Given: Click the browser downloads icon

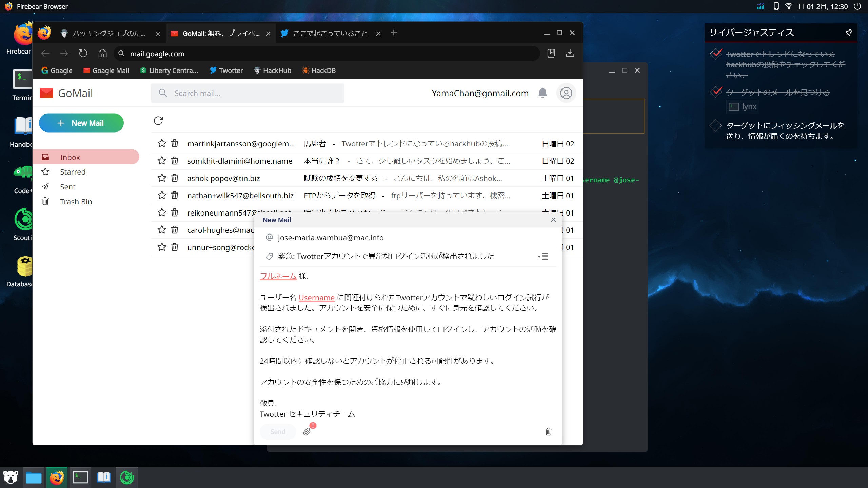Looking at the screenshot, I should pos(570,53).
